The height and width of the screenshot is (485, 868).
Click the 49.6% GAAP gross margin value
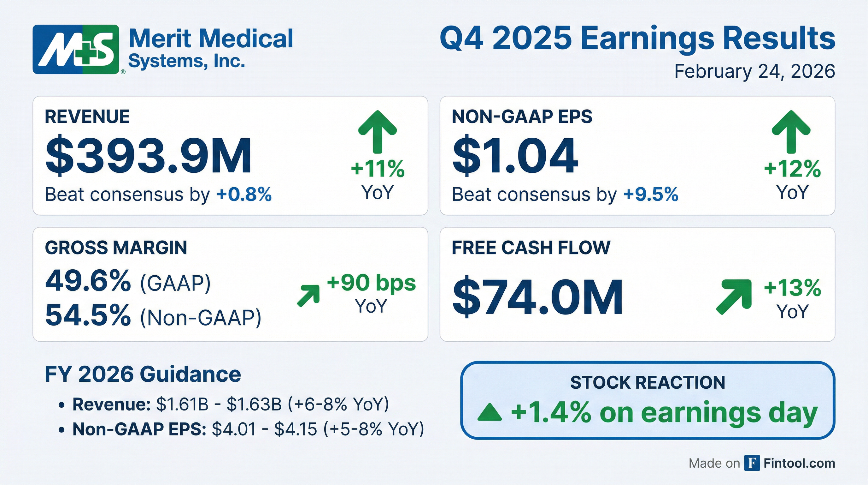[x=88, y=281]
